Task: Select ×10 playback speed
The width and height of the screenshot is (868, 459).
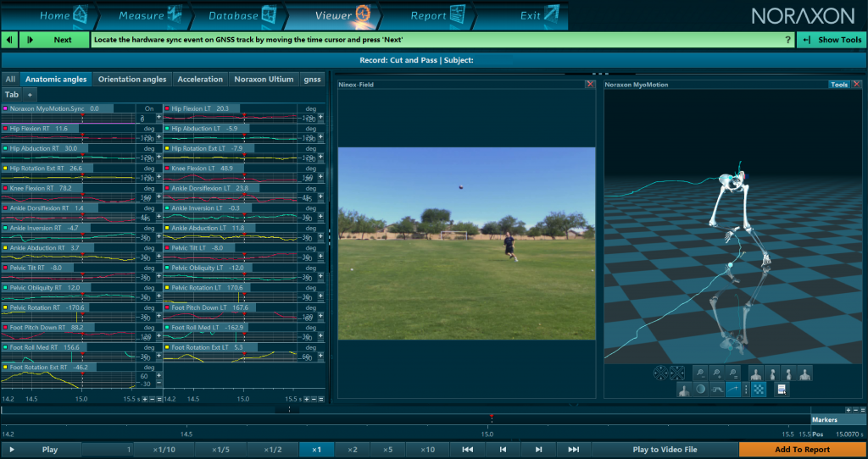Action: click(427, 450)
